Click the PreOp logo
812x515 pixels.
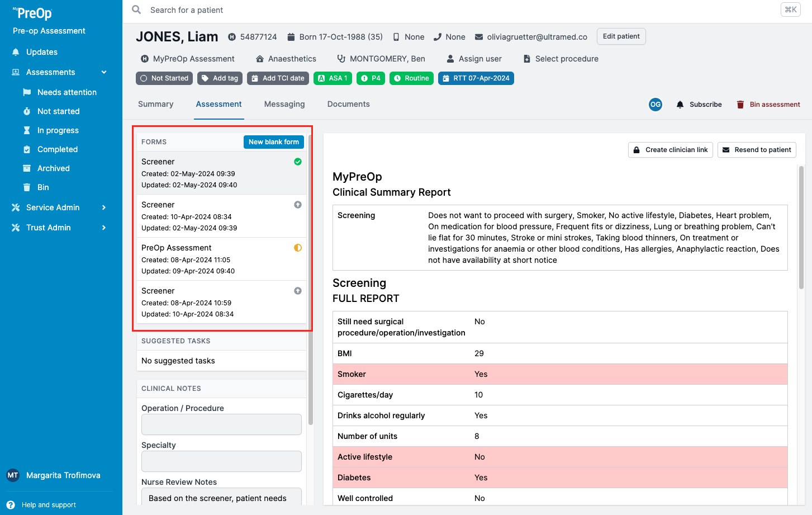click(33, 13)
